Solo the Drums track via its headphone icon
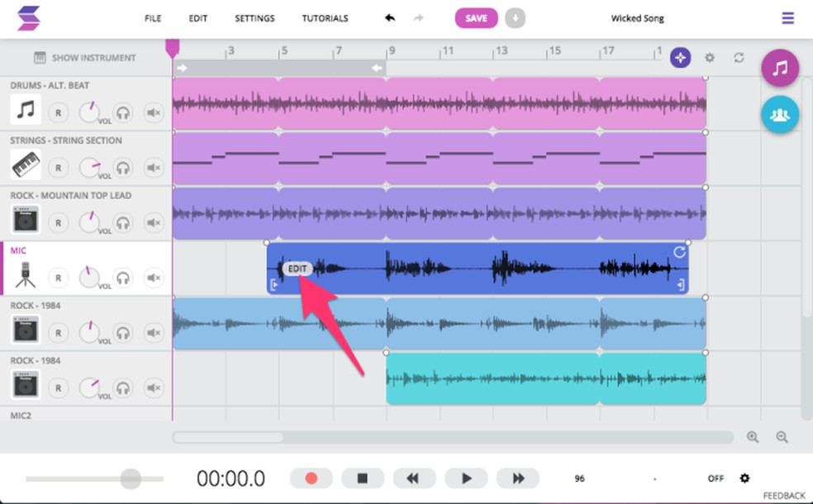The image size is (813, 504). pos(122,112)
